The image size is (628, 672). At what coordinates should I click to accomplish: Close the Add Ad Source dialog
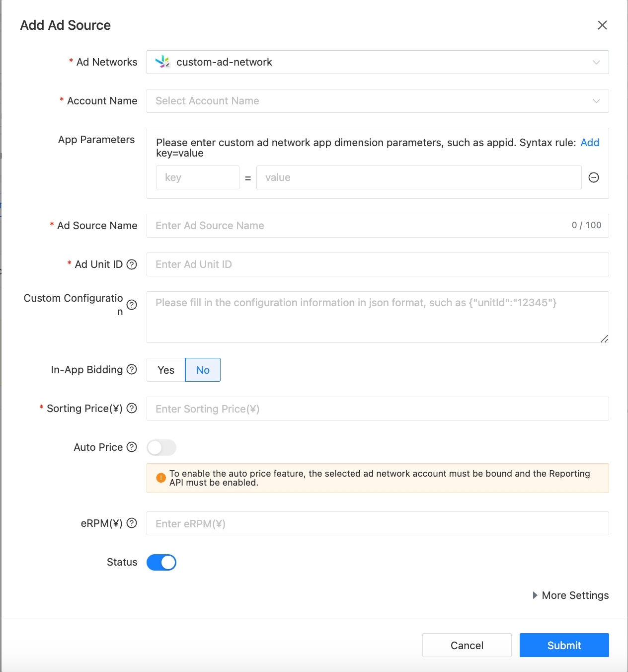click(602, 25)
